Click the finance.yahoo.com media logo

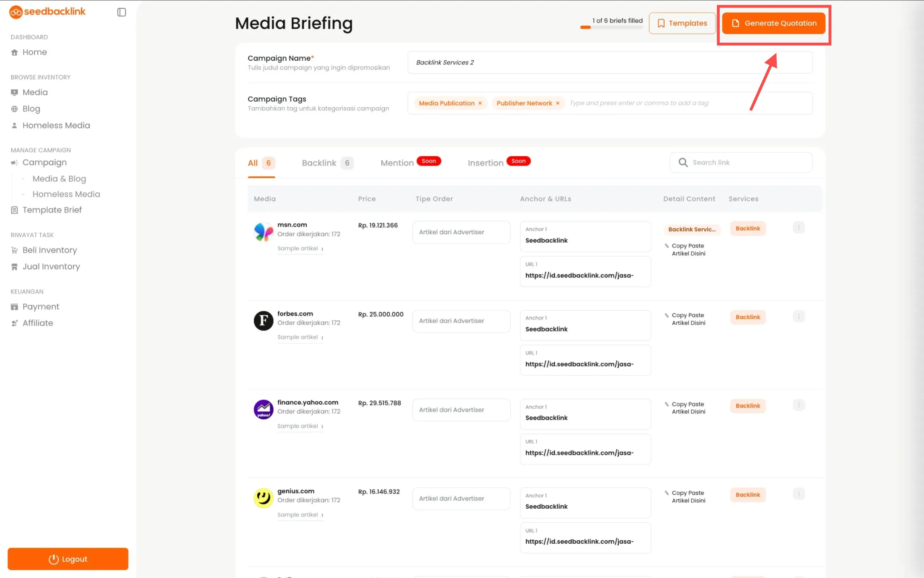pos(263,409)
